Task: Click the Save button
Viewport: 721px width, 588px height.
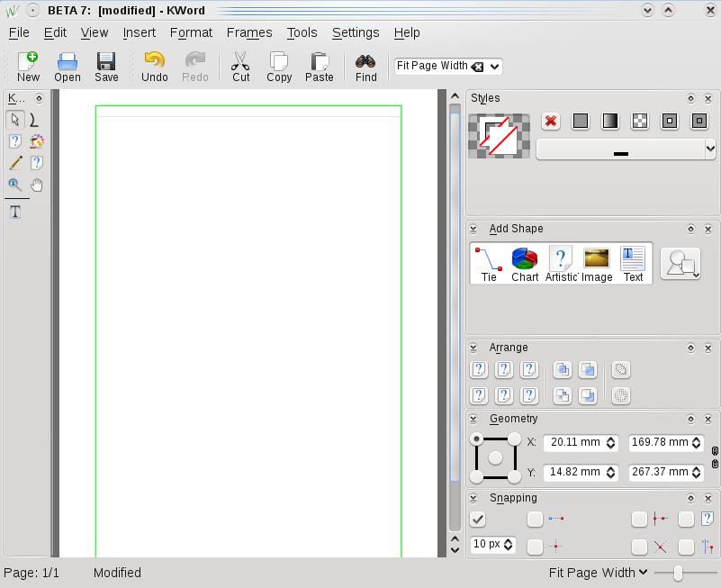Action: (x=106, y=67)
